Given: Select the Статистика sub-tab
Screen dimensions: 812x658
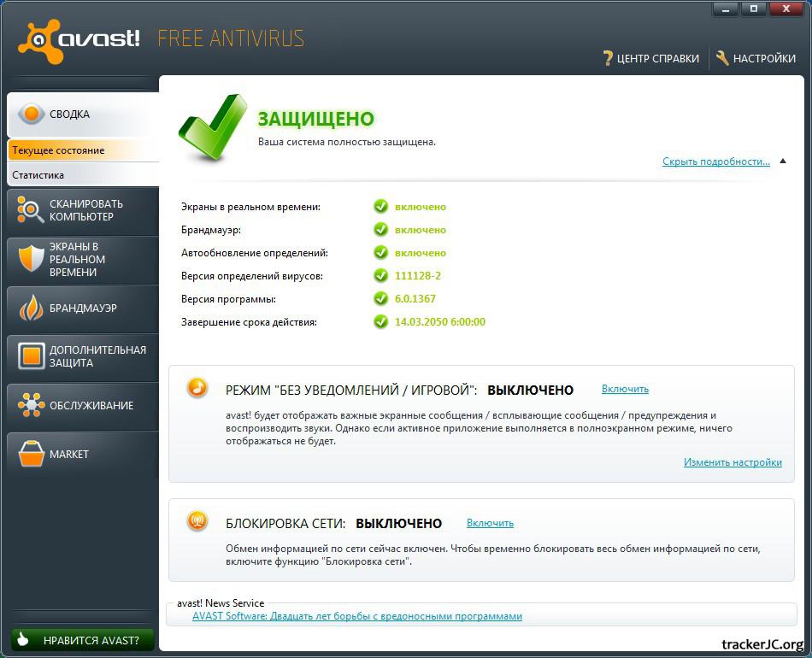Looking at the screenshot, I should pos(38,175).
